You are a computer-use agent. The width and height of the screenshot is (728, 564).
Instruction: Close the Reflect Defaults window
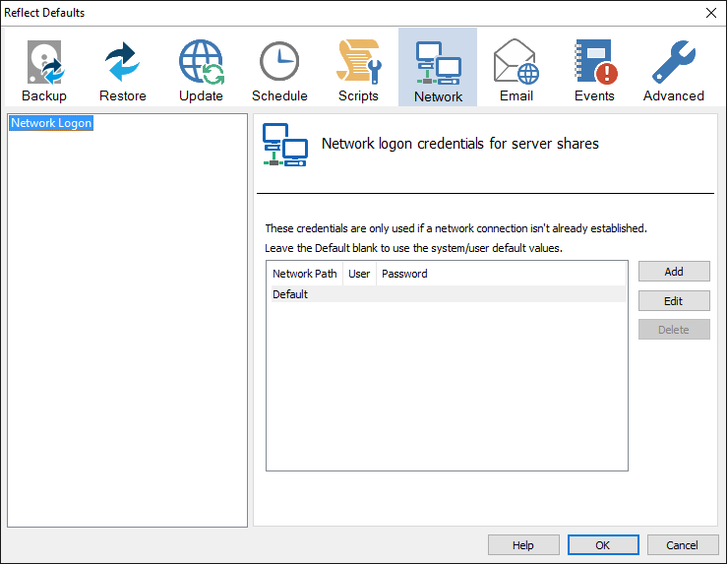[x=711, y=13]
